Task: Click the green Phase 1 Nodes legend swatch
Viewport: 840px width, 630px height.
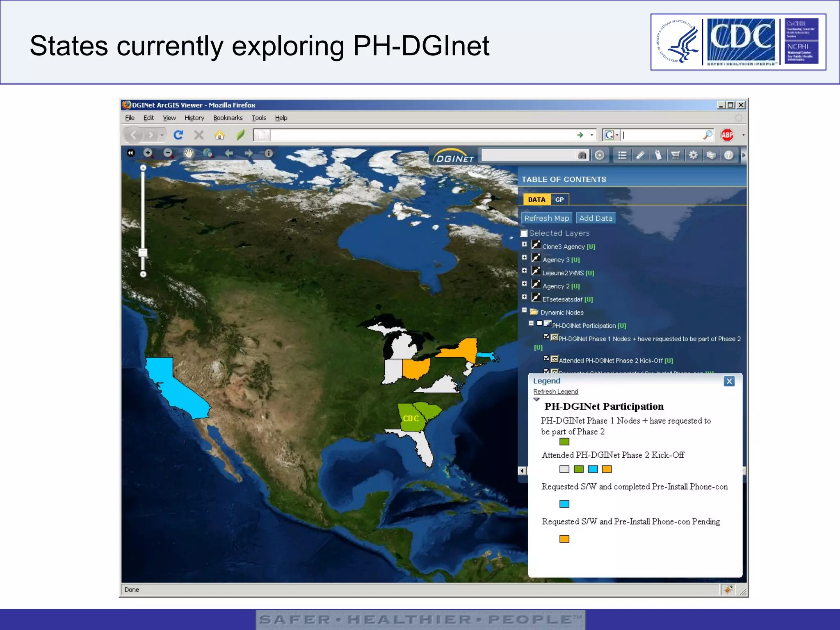Action: pos(564,442)
